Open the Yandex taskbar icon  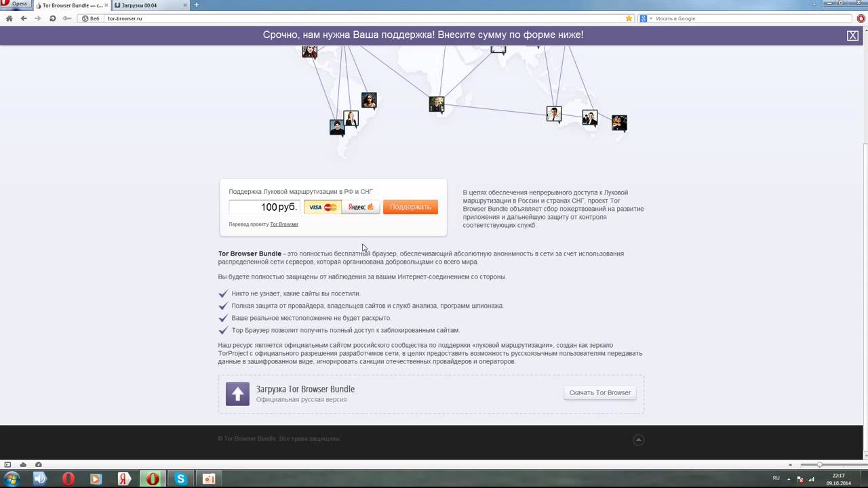pos(124,479)
